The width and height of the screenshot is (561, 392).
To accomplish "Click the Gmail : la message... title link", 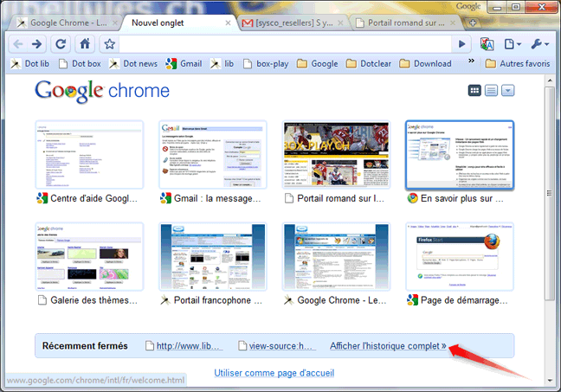I will click(217, 198).
